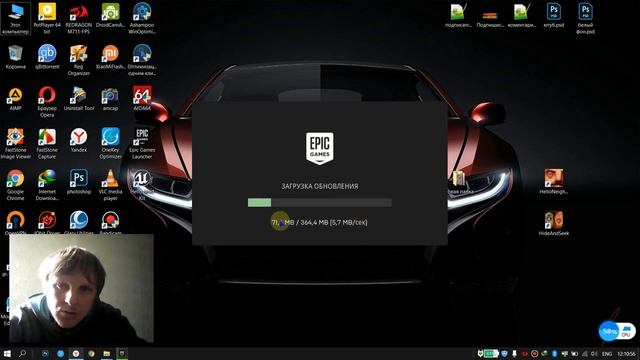The image size is (640, 360).
Task: Click the CPU usage widget
Action: (617, 331)
